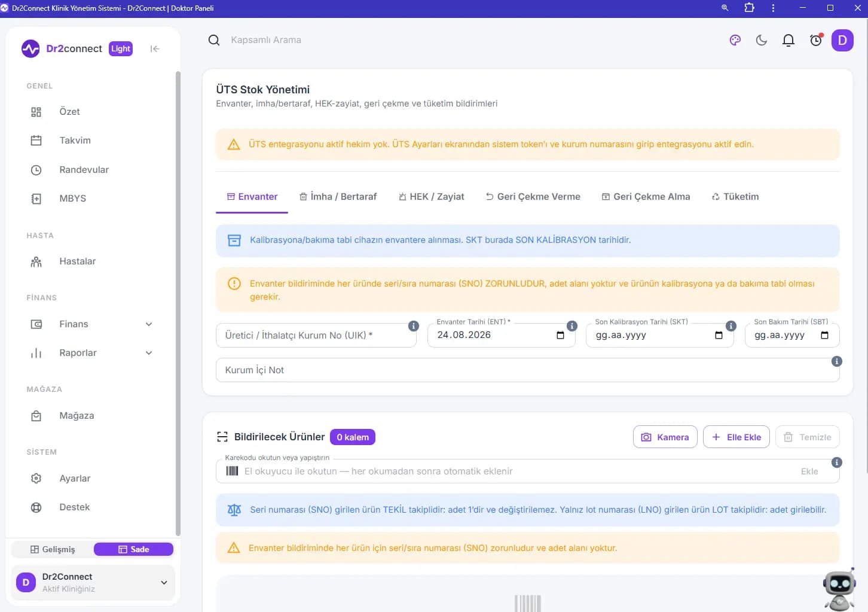Open the extensions puzzle icon in title bar
The height and width of the screenshot is (612, 868).
click(749, 8)
